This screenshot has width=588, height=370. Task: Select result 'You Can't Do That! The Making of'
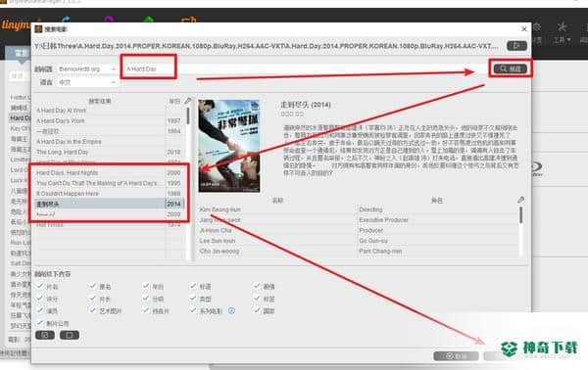tap(109, 183)
